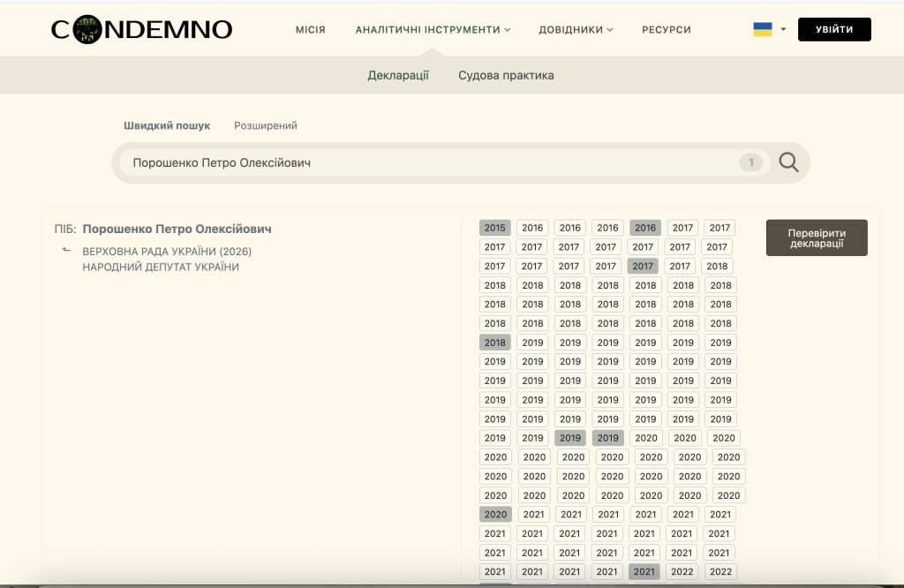Click the bold name Порошенко Петро Олексійович in results

(177, 229)
